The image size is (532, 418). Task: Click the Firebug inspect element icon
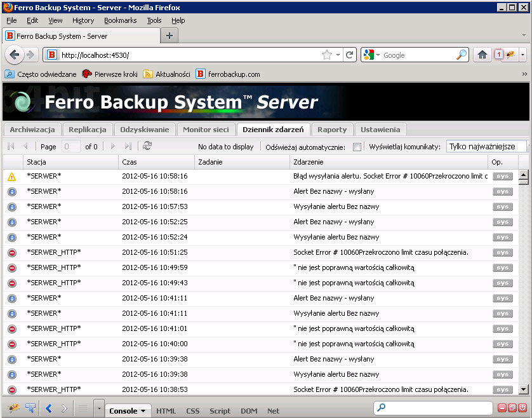30,408
